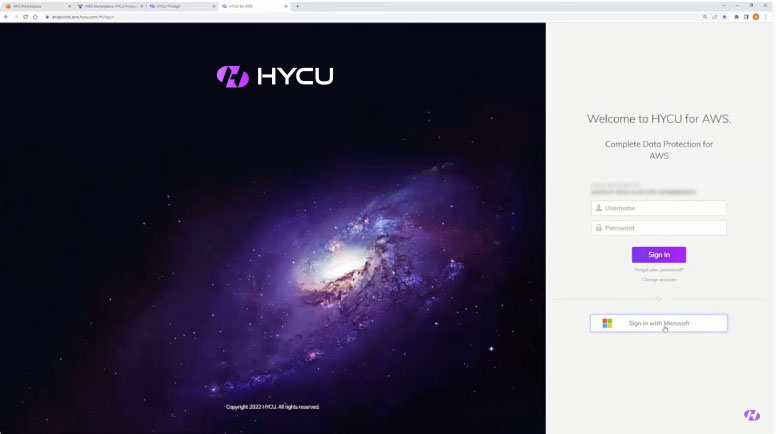The height and width of the screenshot is (434, 776).
Task: Click the Copyright 2022 HYCU text
Action: click(x=272, y=407)
